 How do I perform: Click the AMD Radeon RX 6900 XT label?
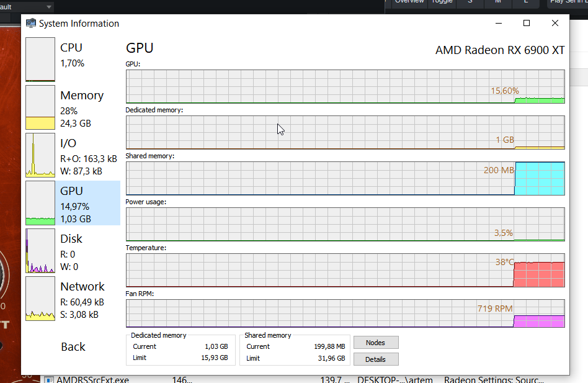pyautogui.click(x=500, y=50)
